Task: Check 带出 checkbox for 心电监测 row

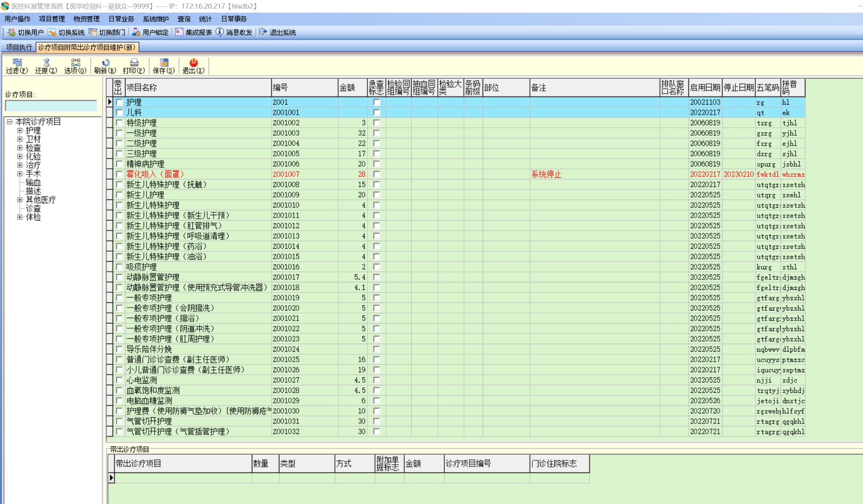Action: (x=119, y=380)
